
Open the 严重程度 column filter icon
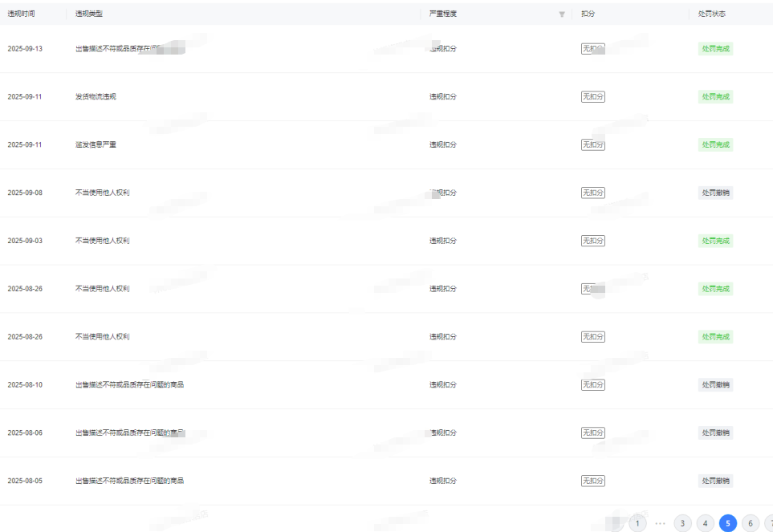[562, 14]
